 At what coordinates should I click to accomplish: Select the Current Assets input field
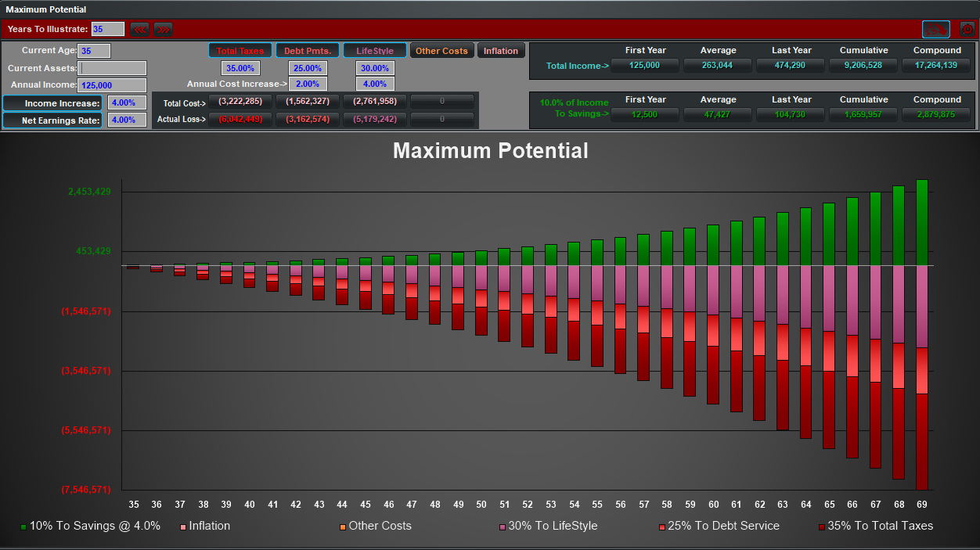(x=112, y=68)
